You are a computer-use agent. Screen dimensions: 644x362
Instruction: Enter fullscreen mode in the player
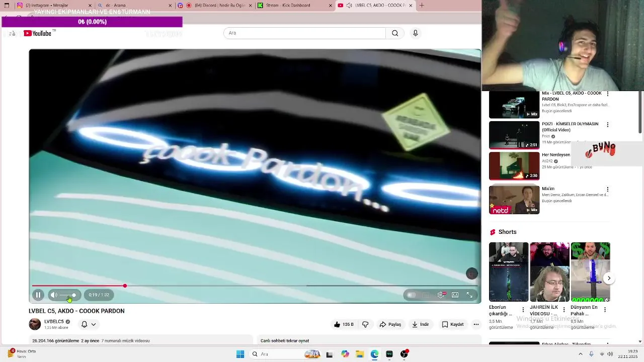[469, 295]
